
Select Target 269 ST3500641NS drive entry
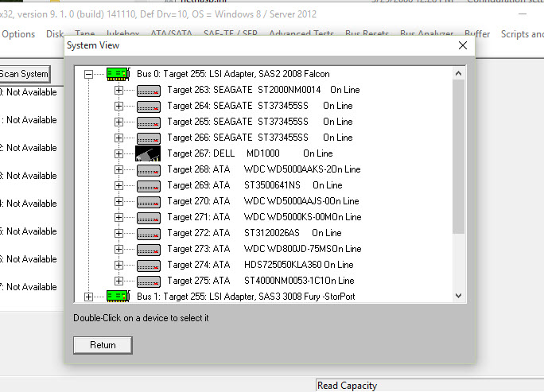coord(255,185)
